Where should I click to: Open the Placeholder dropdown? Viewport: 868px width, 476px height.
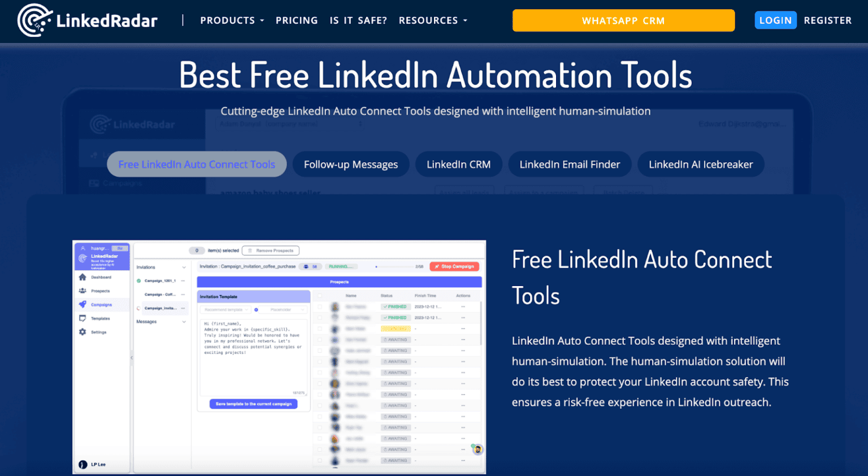coord(283,310)
